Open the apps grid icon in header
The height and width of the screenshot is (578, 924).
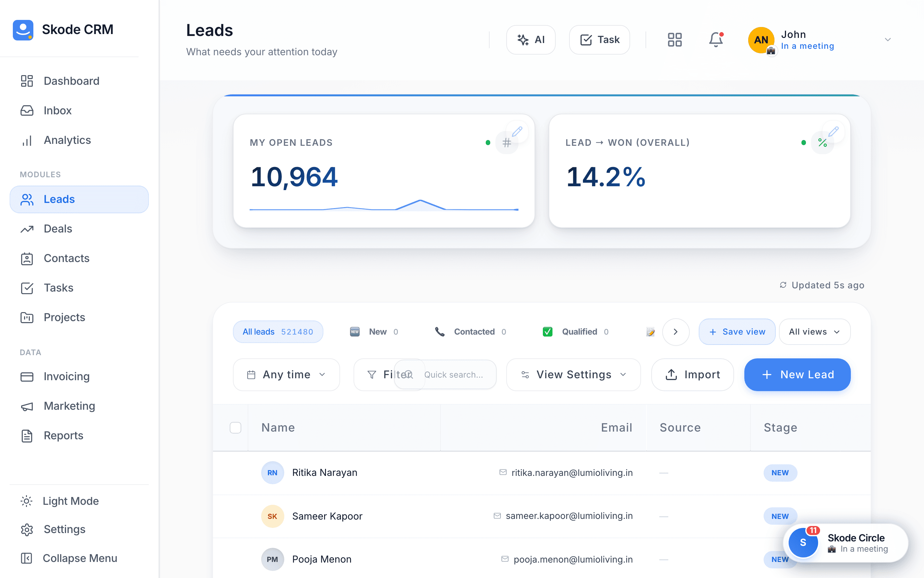pyautogui.click(x=675, y=40)
